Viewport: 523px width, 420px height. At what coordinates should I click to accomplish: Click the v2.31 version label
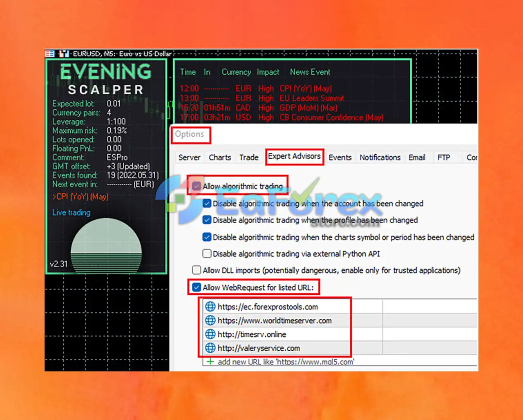point(58,264)
